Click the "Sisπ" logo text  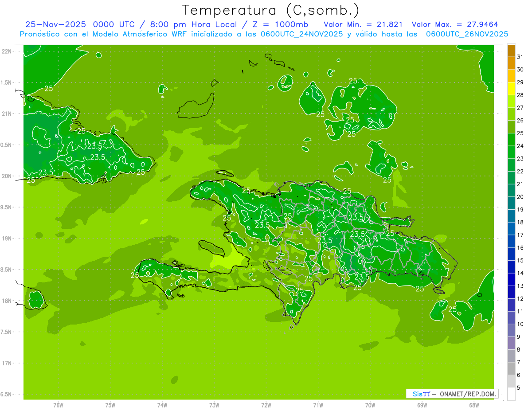point(421,394)
